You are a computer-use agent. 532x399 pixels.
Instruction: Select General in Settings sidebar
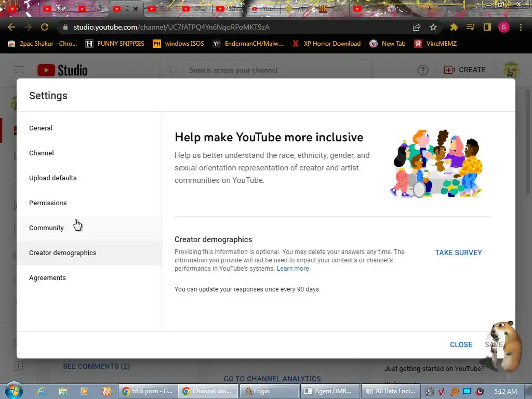[x=89, y=128]
